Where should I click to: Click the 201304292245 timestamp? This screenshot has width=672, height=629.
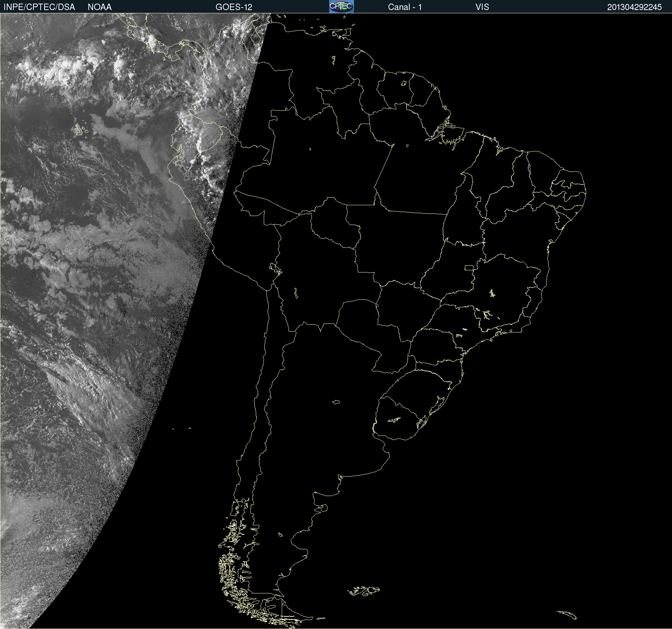[635, 7]
